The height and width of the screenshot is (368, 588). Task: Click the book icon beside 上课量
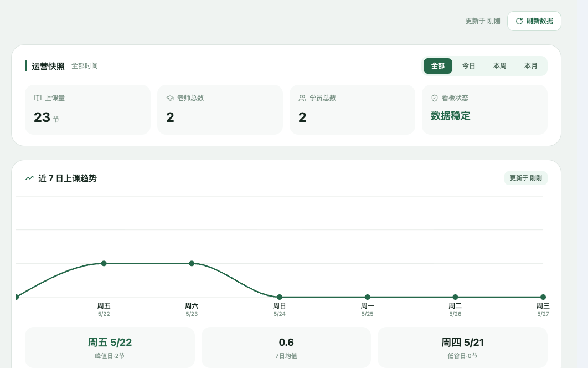click(38, 98)
